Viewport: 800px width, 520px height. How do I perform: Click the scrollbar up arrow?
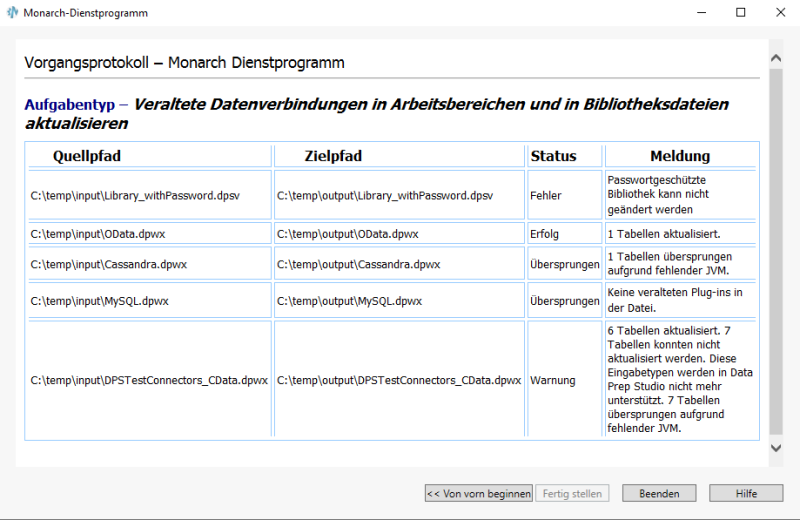tap(776, 49)
